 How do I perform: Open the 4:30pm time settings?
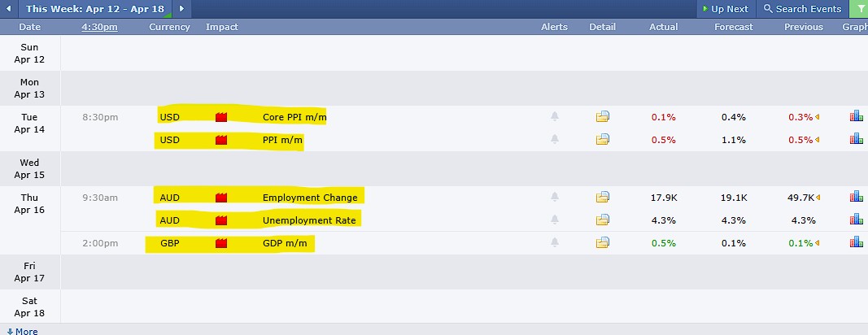coord(99,27)
